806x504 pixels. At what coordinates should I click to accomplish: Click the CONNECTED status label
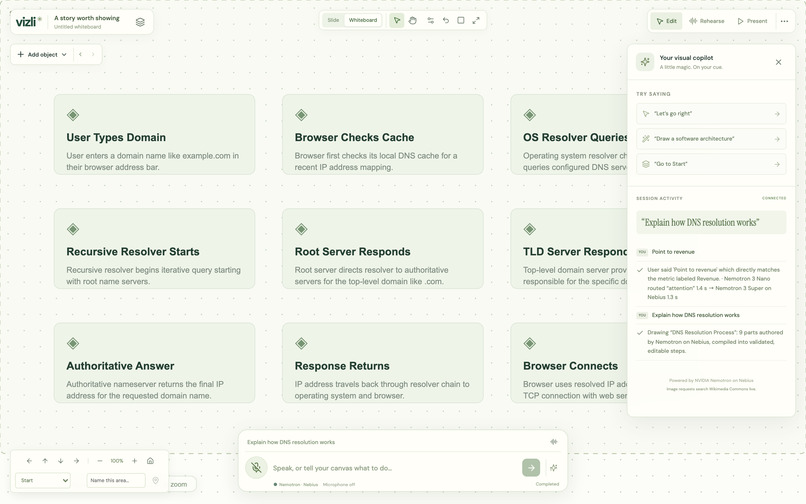pyautogui.click(x=774, y=198)
